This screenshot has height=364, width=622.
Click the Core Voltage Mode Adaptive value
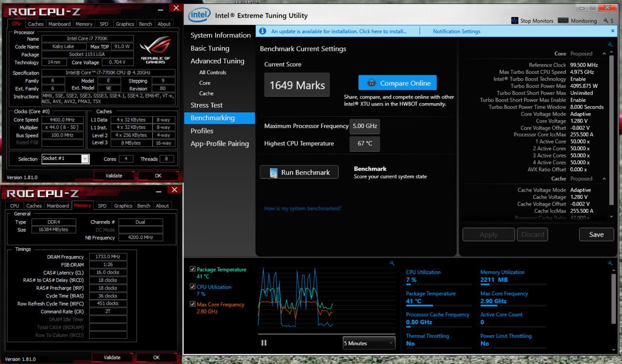pyautogui.click(x=580, y=114)
